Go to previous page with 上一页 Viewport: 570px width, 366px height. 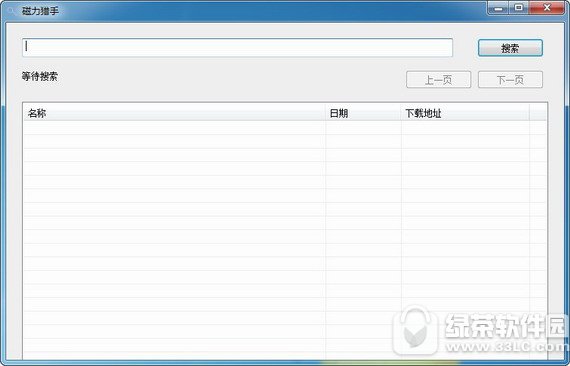(438, 80)
